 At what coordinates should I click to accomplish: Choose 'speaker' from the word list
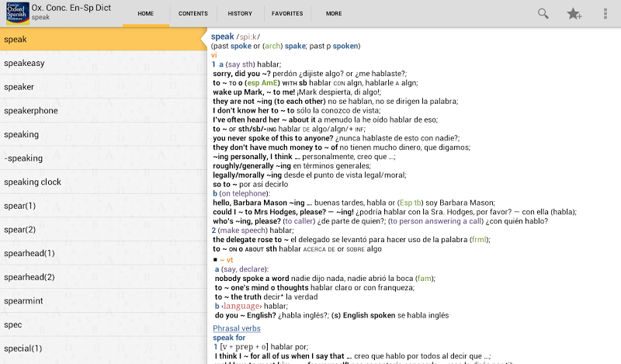102,87
